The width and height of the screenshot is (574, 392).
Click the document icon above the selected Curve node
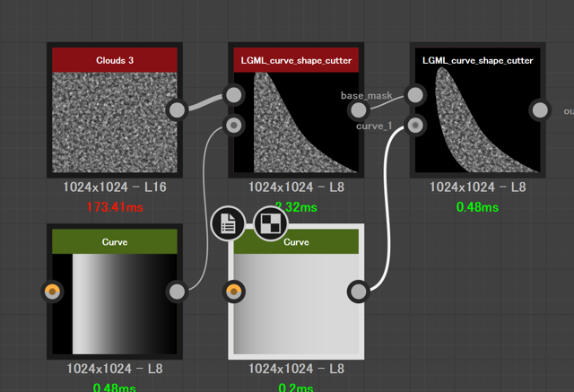[228, 224]
